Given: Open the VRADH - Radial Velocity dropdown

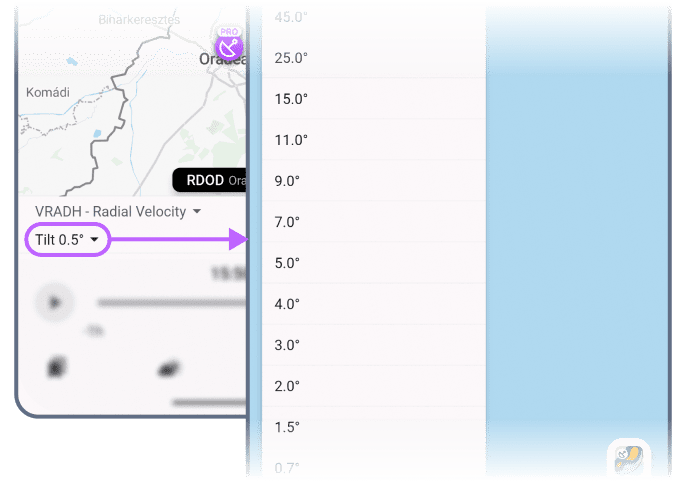Looking at the screenshot, I should [x=118, y=212].
